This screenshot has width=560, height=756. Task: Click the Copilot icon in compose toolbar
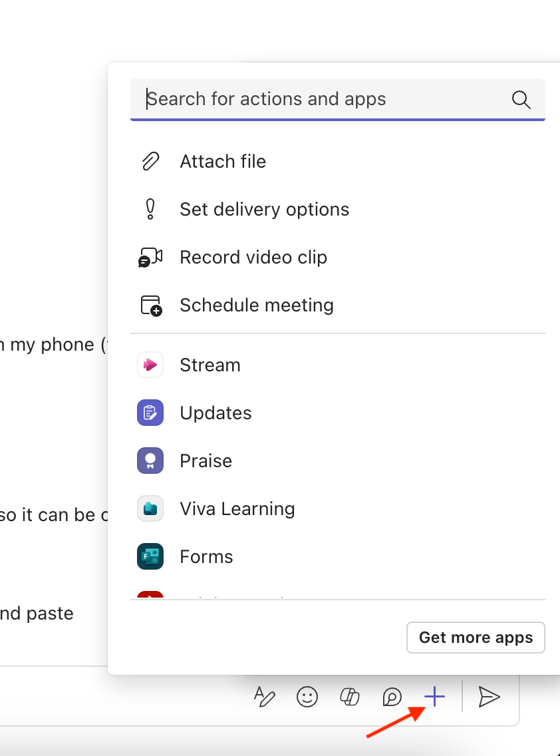click(x=349, y=697)
